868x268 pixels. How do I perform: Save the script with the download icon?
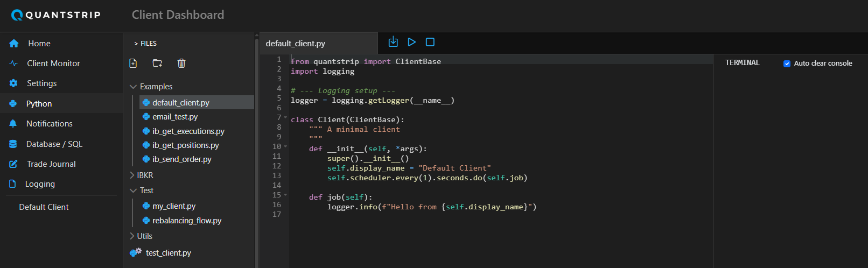tap(393, 41)
